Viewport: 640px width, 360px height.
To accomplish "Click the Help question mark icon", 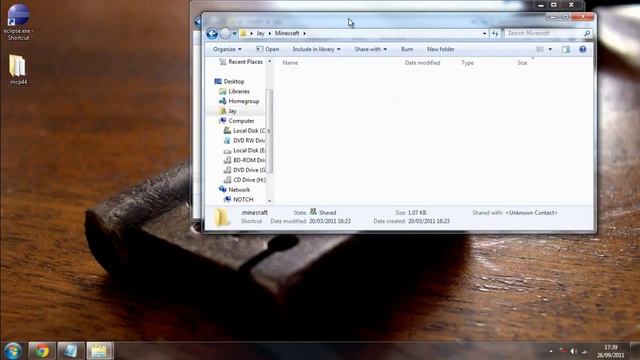I will pos(582,49).
